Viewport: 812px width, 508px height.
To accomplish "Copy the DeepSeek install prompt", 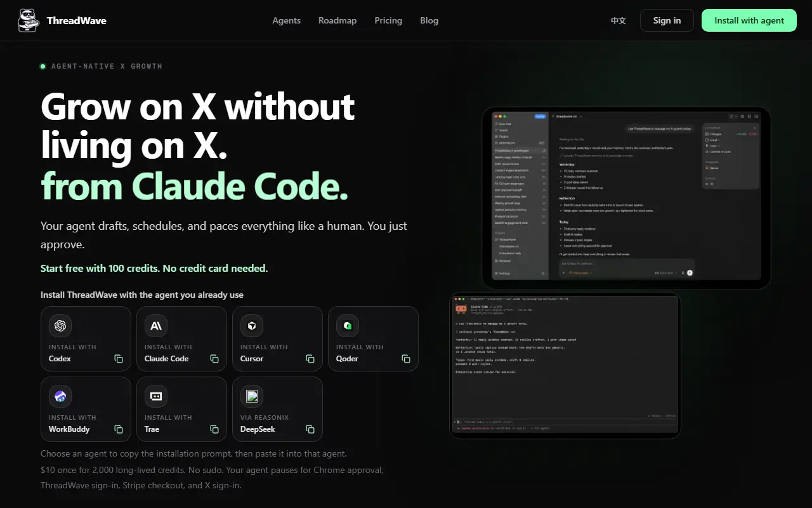I will pos(310,429).
